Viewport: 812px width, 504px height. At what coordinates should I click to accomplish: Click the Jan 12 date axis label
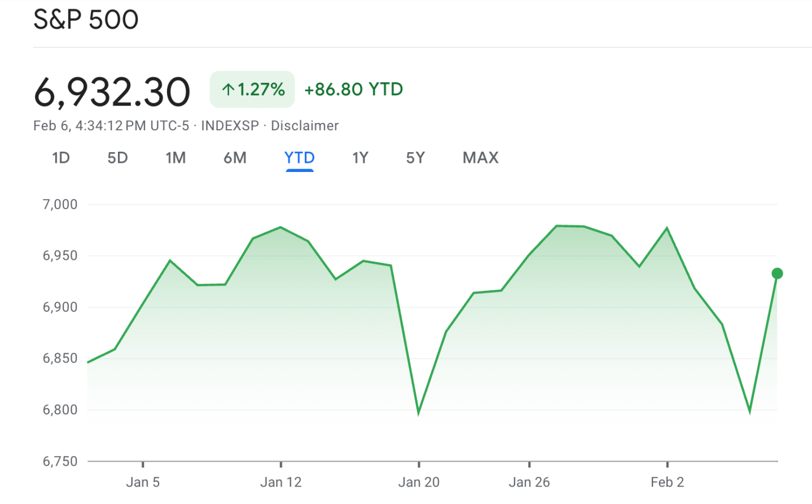[281, 483]
